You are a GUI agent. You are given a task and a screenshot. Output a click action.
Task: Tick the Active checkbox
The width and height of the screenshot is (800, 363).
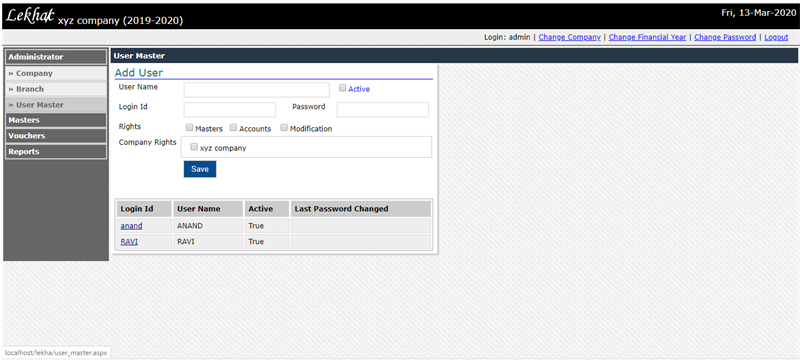[x=342, y=88]
